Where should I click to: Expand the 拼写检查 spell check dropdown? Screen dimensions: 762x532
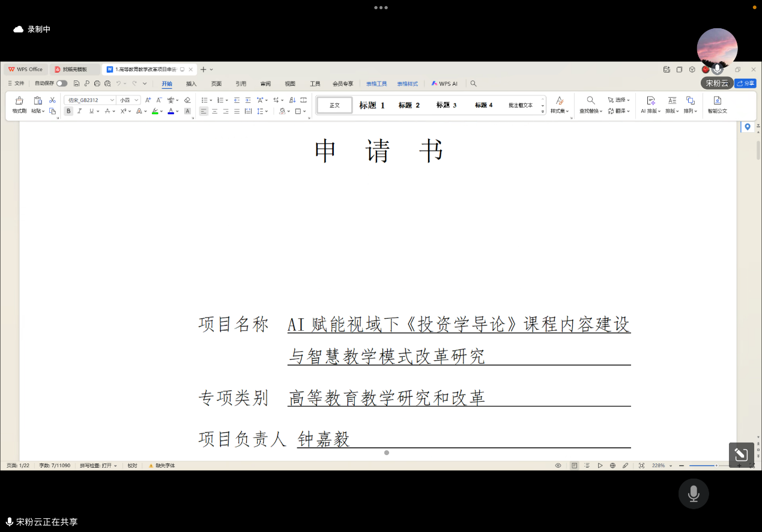coord(98,465)
